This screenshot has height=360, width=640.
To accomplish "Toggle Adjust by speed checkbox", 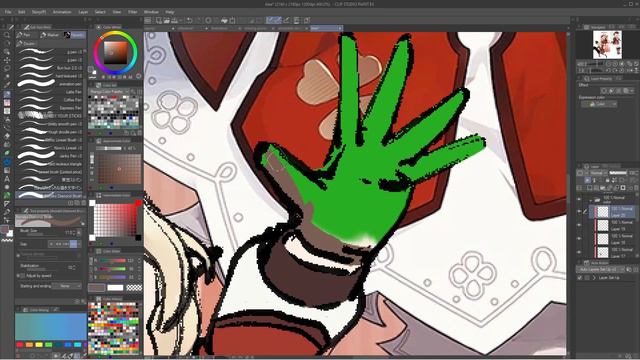I will point(22,276).
